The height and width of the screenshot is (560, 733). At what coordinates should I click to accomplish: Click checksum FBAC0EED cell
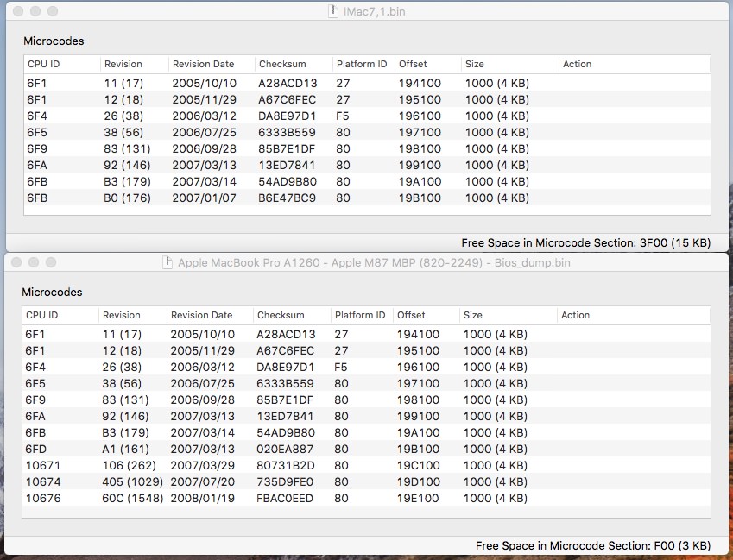(x=285, y=498)
